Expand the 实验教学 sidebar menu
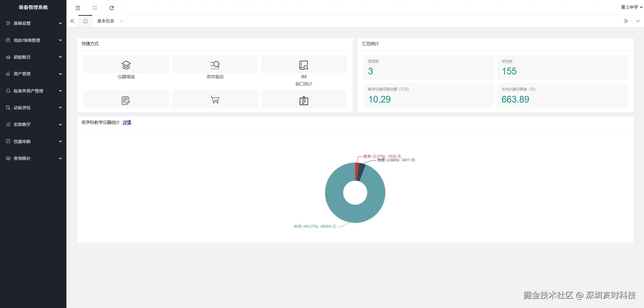 [x=33, y=125]
